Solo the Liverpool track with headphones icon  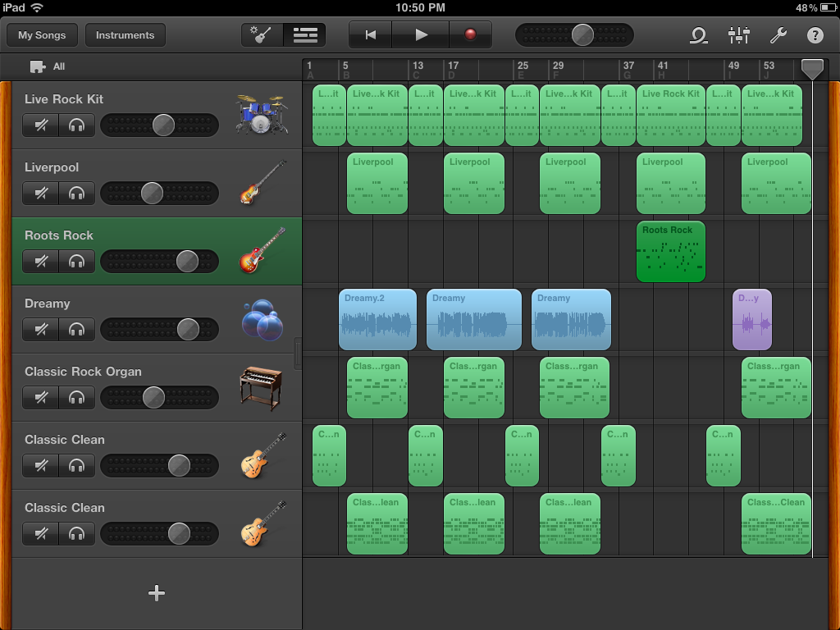pyautogui.click(x=76, y=194)
